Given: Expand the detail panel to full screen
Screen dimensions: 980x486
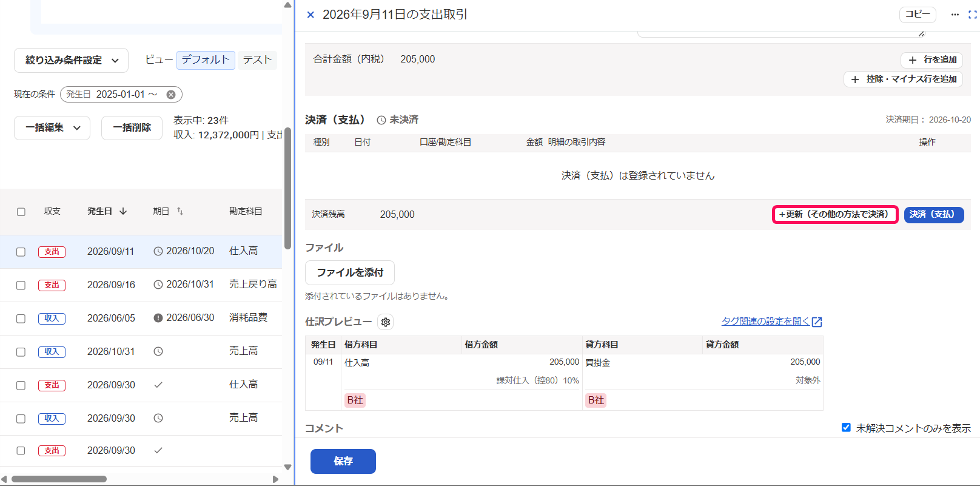Looking at the screenshot, I should (973, 15).
